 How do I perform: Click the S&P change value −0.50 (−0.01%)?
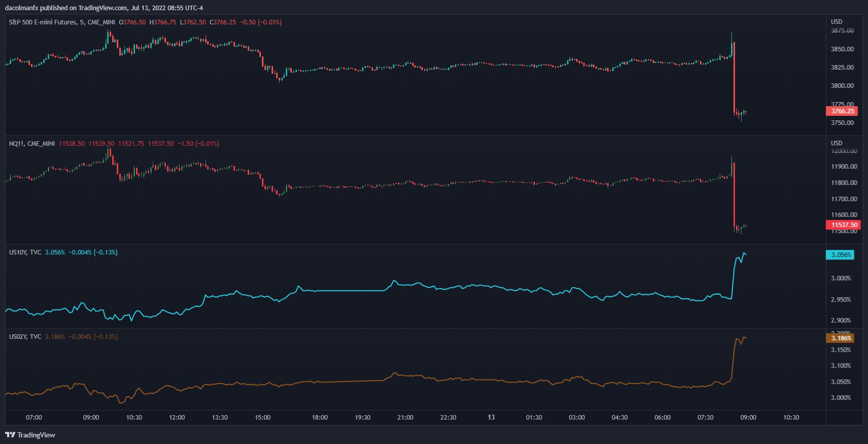click(x=260, y=22)
